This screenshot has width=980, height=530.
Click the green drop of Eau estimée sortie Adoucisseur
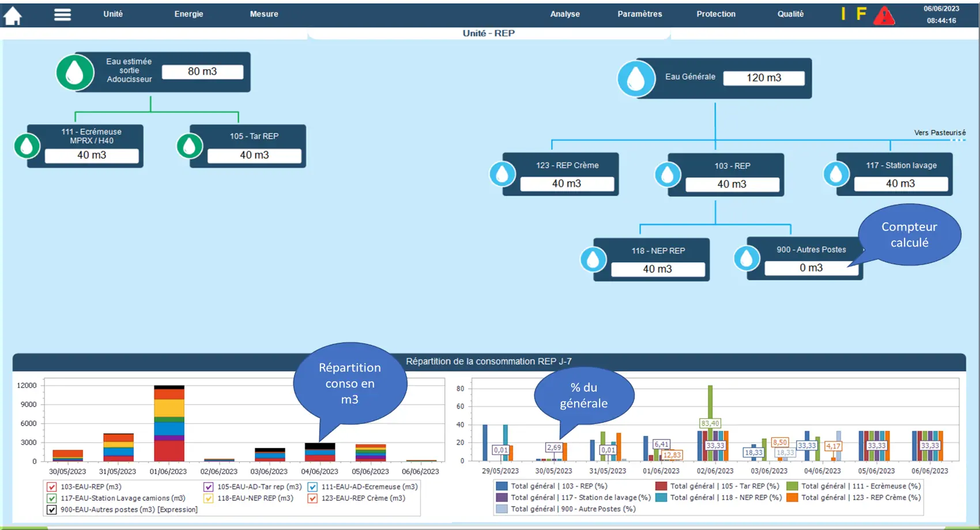[75, 73]
